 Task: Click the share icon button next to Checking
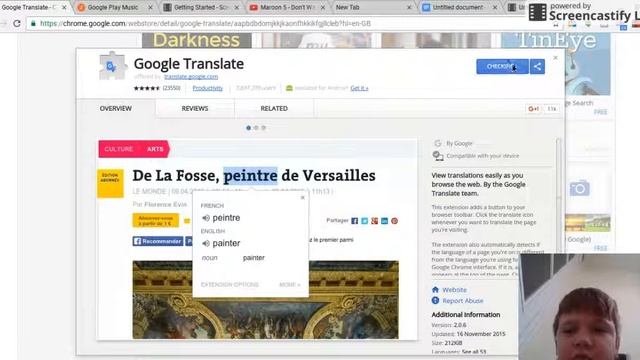[x=537, y=67]
